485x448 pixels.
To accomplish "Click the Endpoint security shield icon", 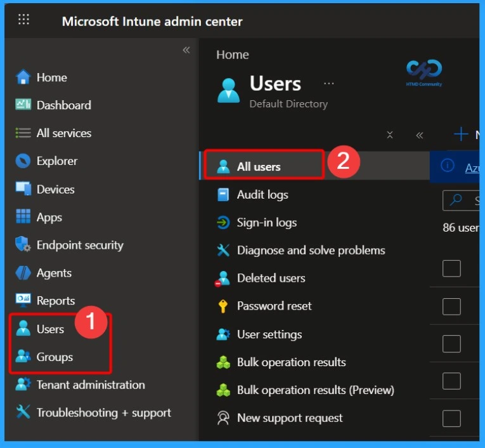I will coord(23,244).
